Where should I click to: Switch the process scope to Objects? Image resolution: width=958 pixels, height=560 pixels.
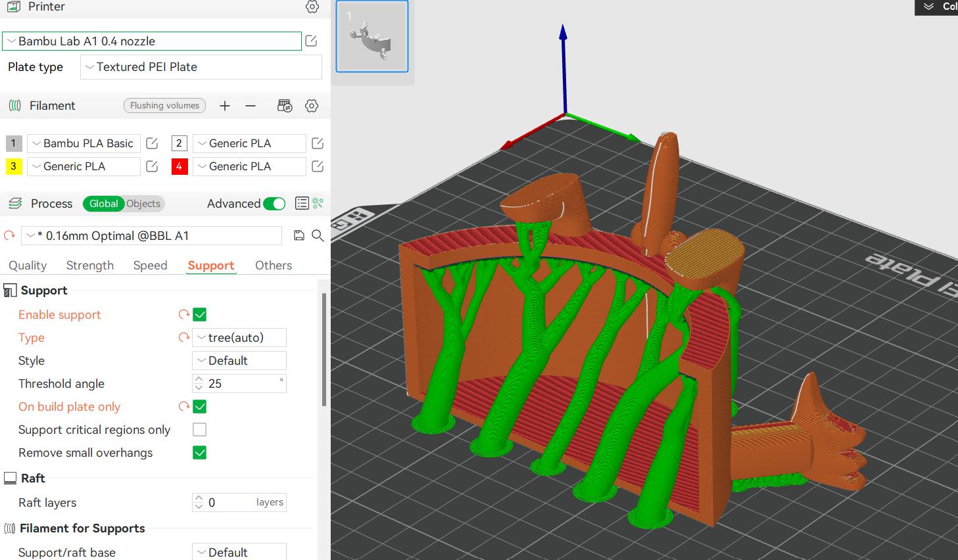143,204
